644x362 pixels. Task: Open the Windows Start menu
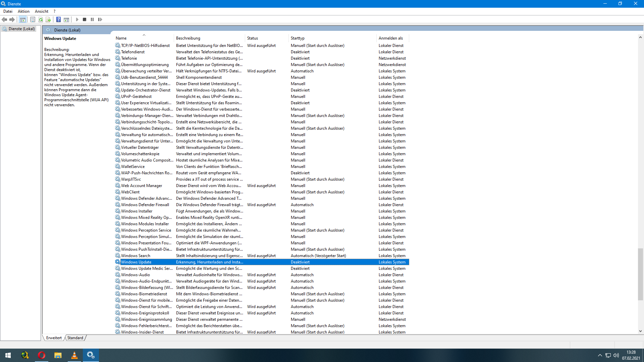pos(8,355)
